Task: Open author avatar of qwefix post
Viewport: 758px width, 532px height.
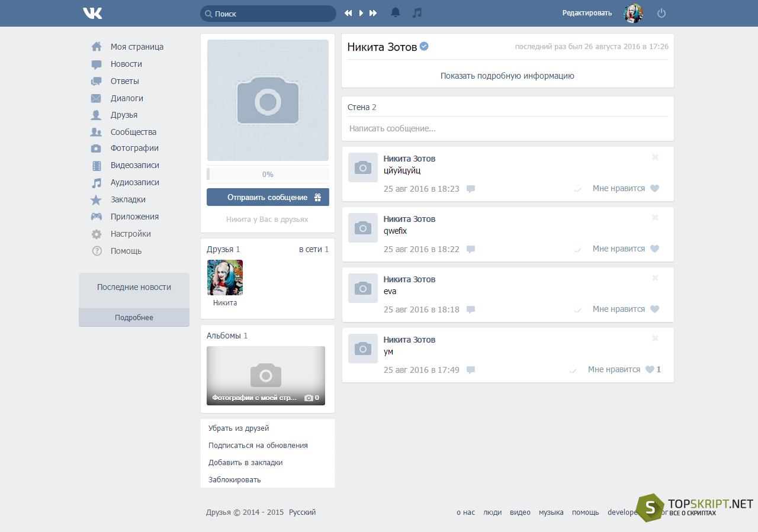Action: (363, 228)
